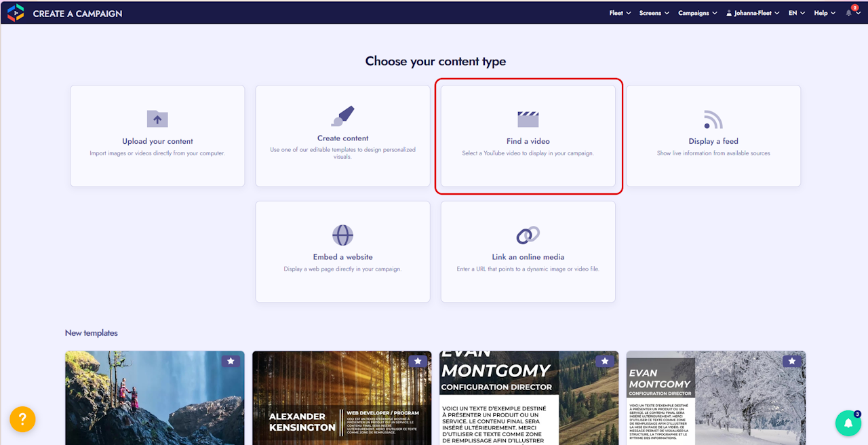
Task: Click the Find a video clapperboard icon
Action: click(x=528, y=119)
